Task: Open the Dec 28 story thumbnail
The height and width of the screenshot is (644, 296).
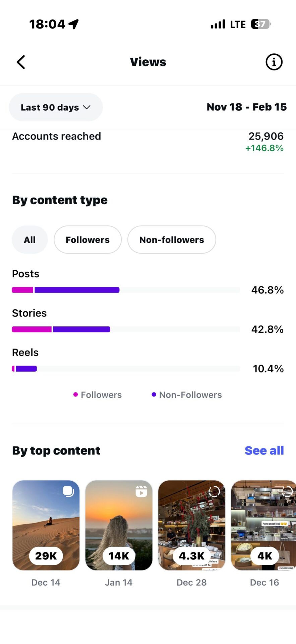Action: (192, 523)
